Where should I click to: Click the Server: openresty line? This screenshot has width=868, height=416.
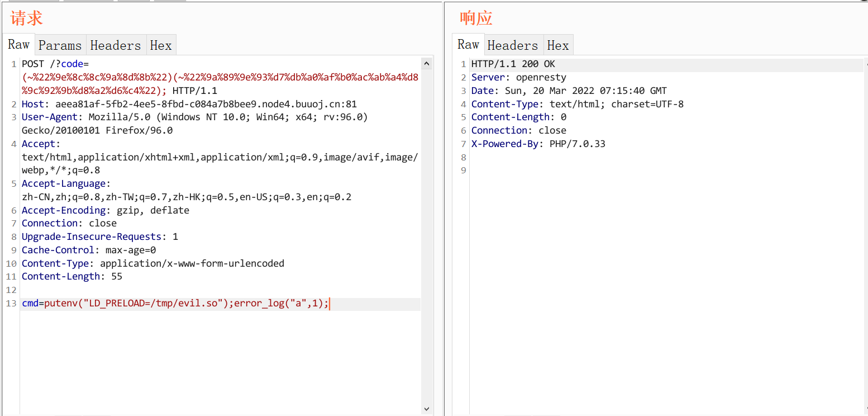(x=519, y=77)
